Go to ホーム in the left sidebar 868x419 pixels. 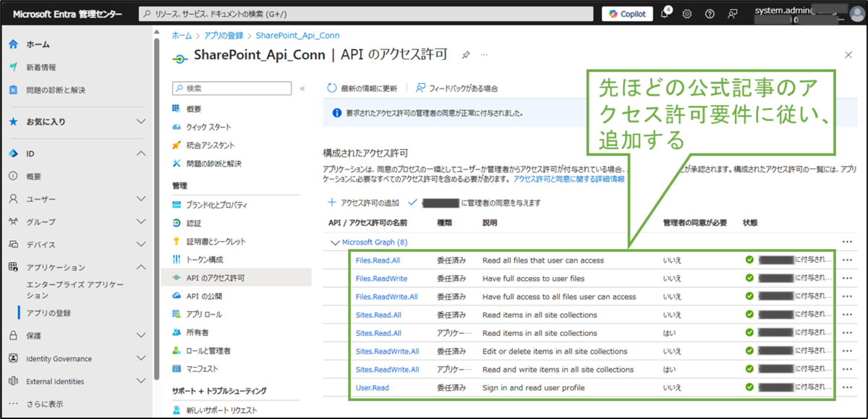(x=38, y=44)
